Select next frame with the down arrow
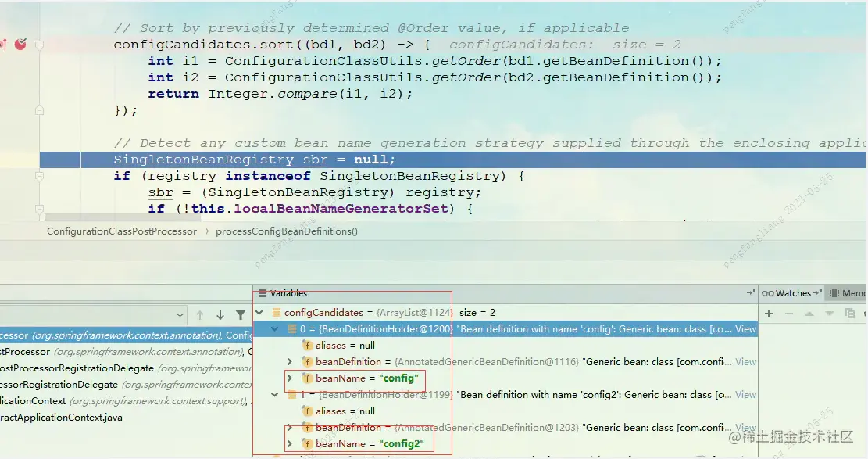 pyautogui.click(x=220, y=315)
